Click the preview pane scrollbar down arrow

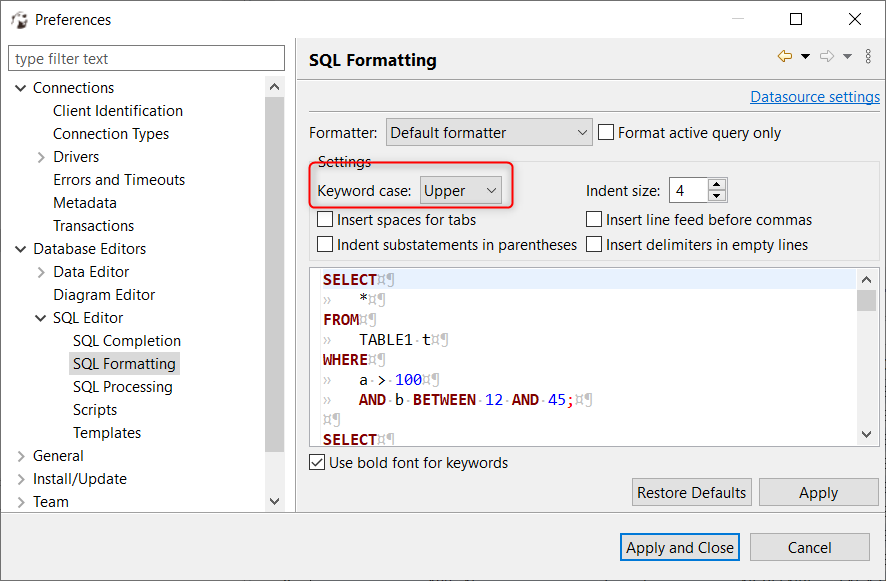tap(866, 434)
